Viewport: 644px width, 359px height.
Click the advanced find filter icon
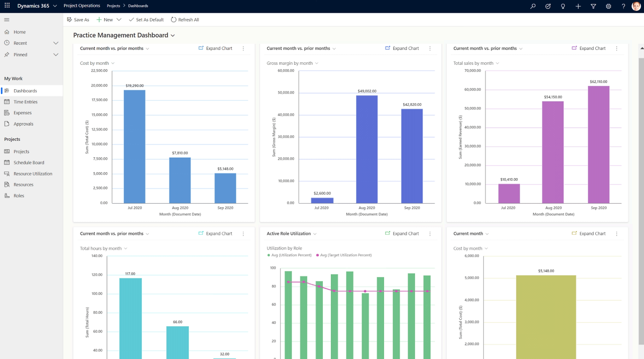pos(593,6)
